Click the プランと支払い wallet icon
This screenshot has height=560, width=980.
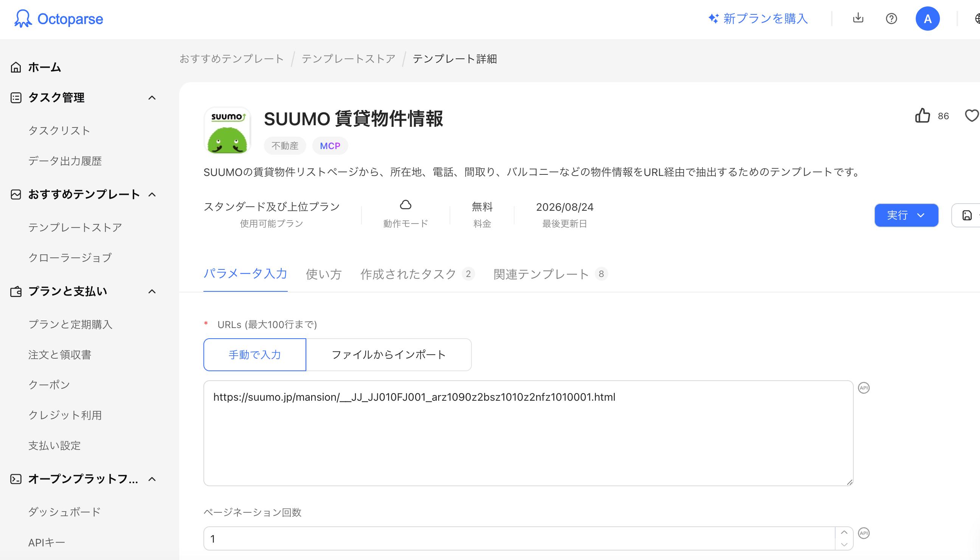[16, 291]
